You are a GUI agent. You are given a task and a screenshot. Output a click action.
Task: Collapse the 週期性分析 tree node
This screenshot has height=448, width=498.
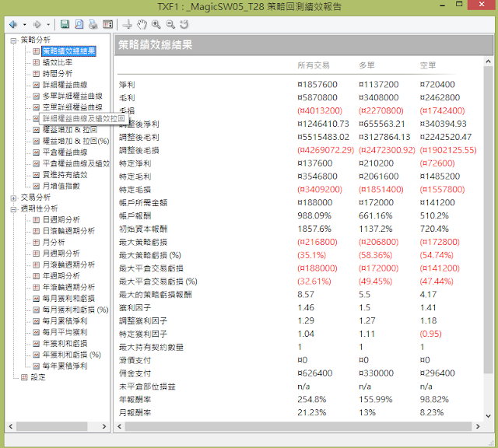tap(13, 209)
